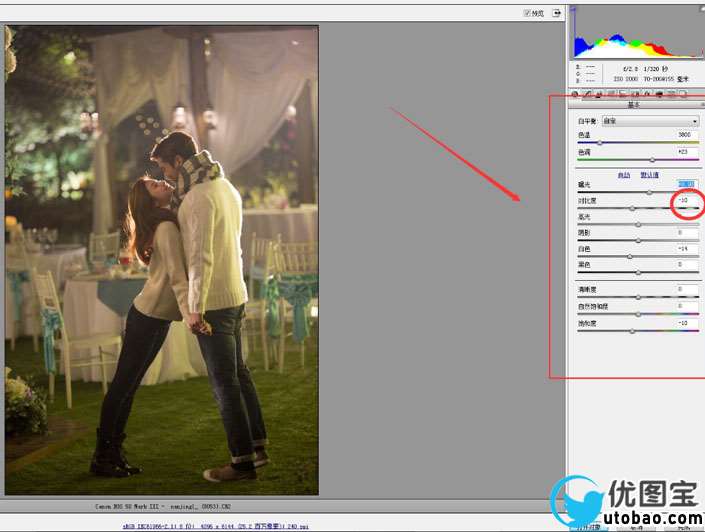Click the 自然饱和度 vibrance slider handle

[638, 314]
